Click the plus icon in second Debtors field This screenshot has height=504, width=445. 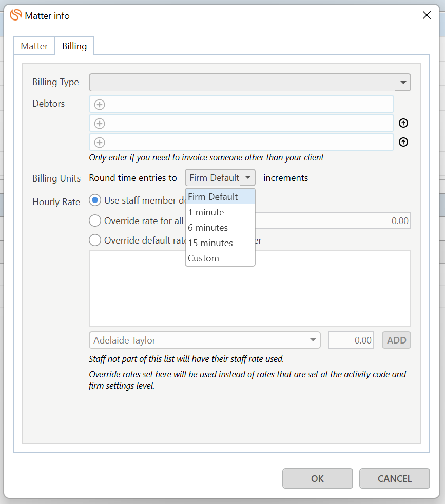click(100, 124)
